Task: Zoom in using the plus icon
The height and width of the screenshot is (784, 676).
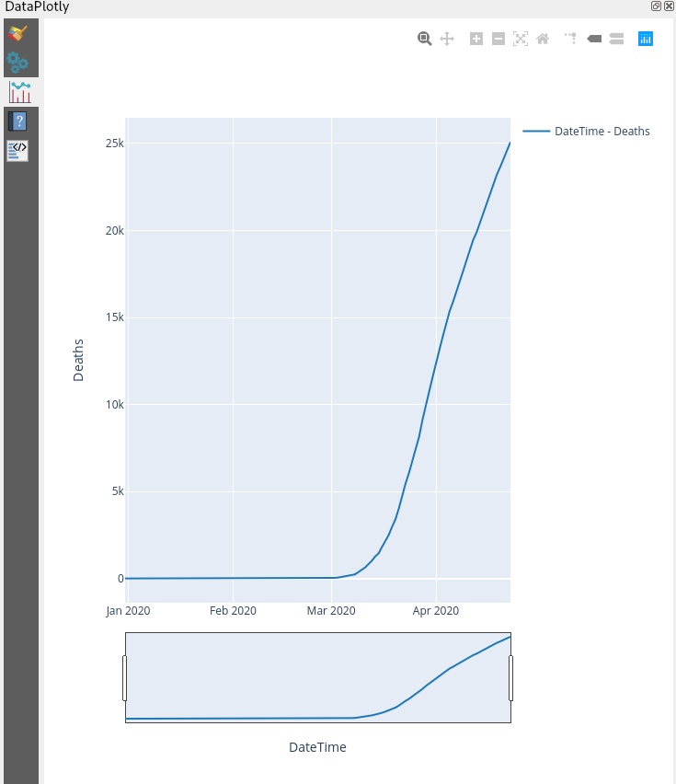Action: click(476, 39)
